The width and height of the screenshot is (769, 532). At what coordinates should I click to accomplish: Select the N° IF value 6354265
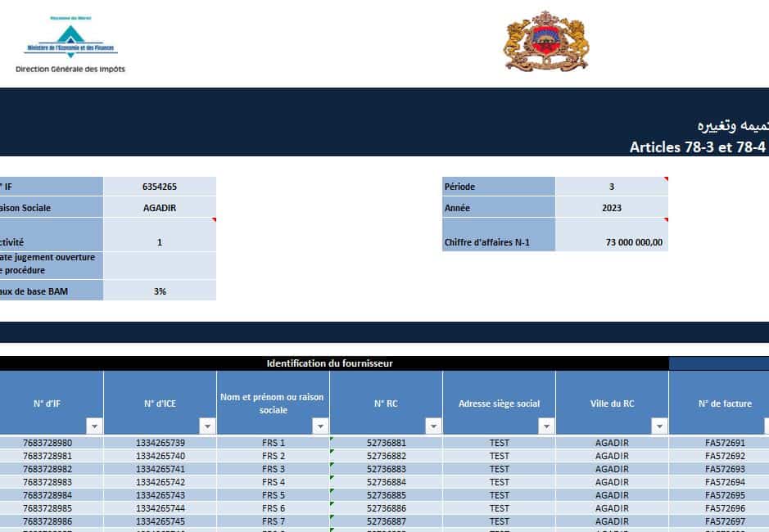160,187
